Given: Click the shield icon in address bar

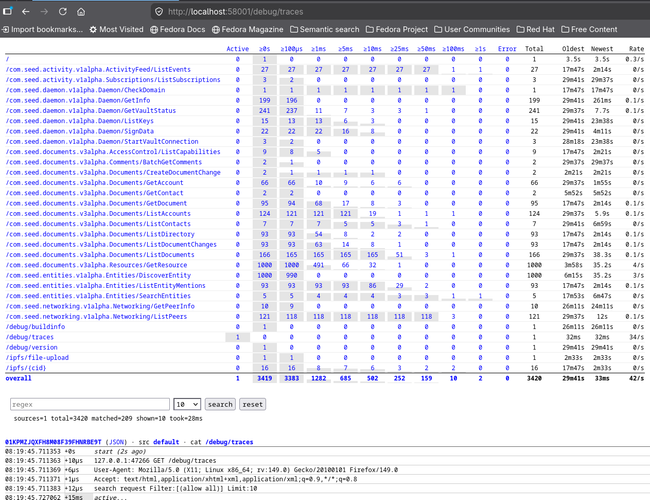Looking at the screenshot, I should 158,11.
